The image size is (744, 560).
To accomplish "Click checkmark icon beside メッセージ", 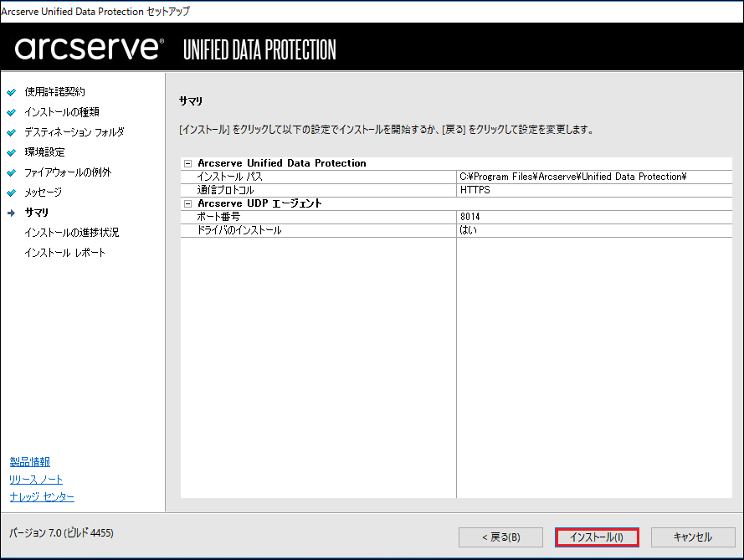I will [12, 193].
